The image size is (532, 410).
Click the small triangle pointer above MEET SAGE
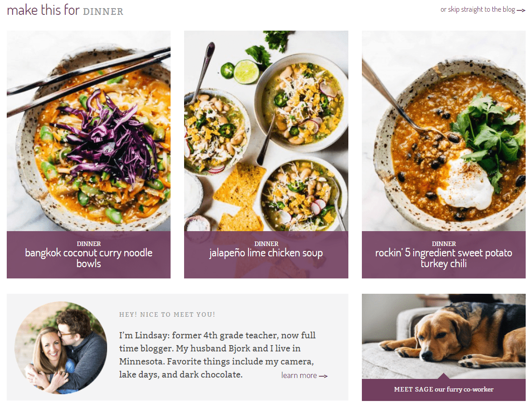(443, 376)
